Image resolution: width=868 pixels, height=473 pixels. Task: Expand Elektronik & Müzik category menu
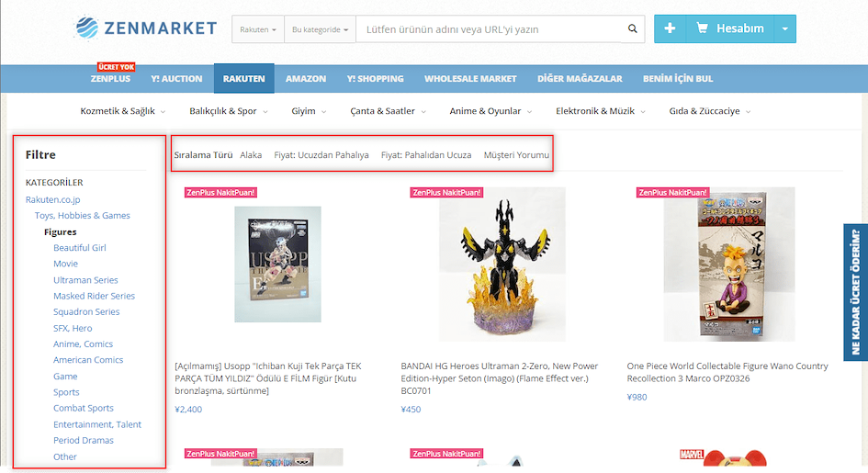[x=601, y=111]
